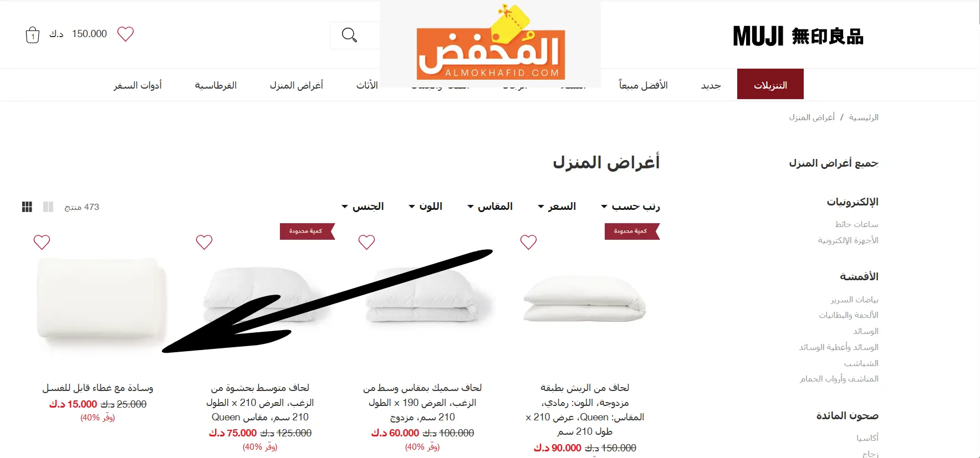Favorite the grey feather duvet via its heart
This screenshot has width=980, height=458.
[x=528, y=242]
